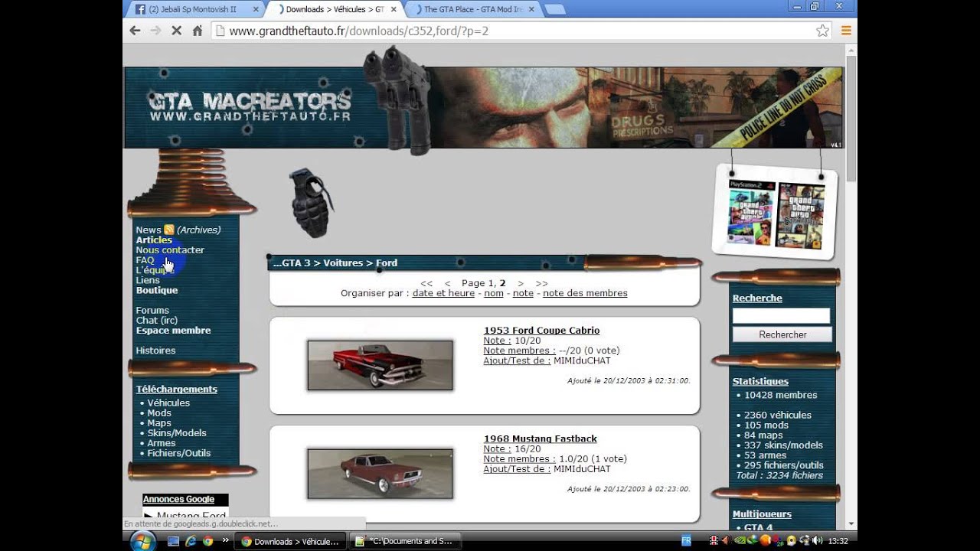Screen dimensions: 980x551
Task: Close The GTA Place tab
Action: coord(531,9)
